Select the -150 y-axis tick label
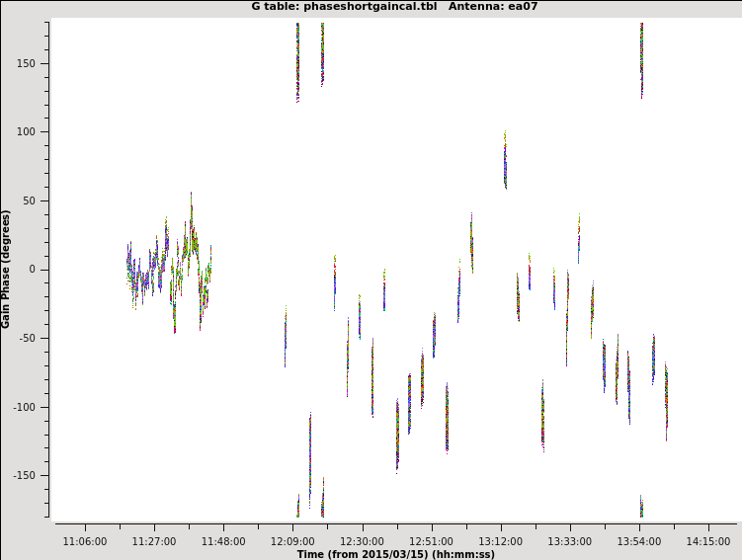This screenshot has width=742, height=560. coord(26,475)
